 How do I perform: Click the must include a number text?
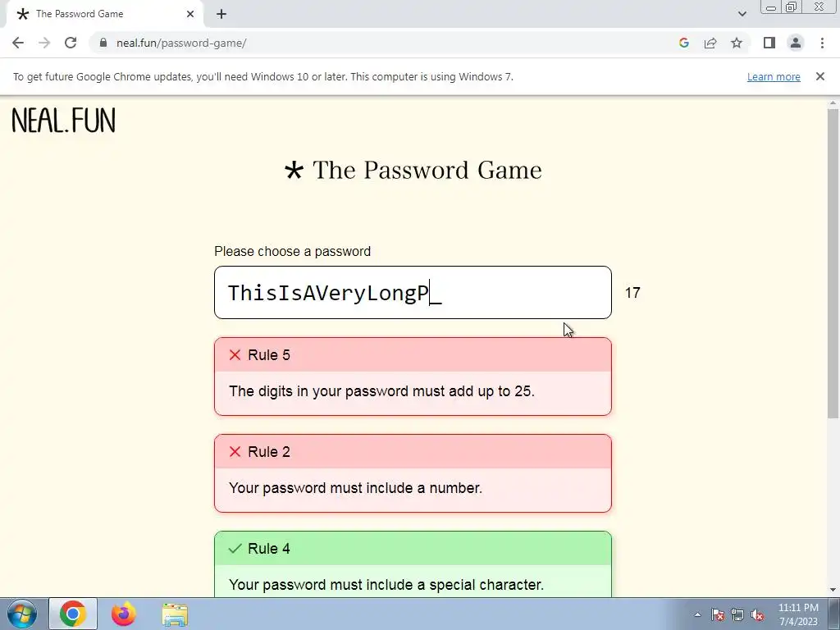pyautogui.click(x=355, y=488)
